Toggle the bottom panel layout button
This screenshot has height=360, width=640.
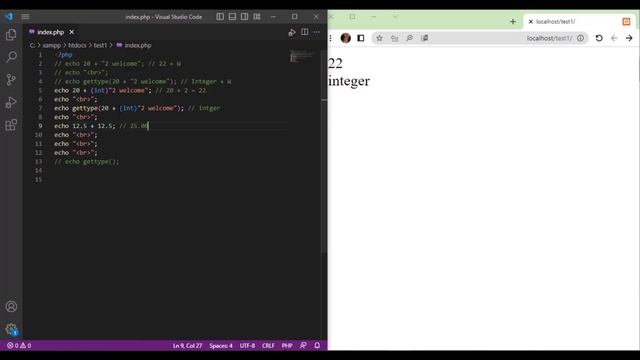tap(232, 16)
